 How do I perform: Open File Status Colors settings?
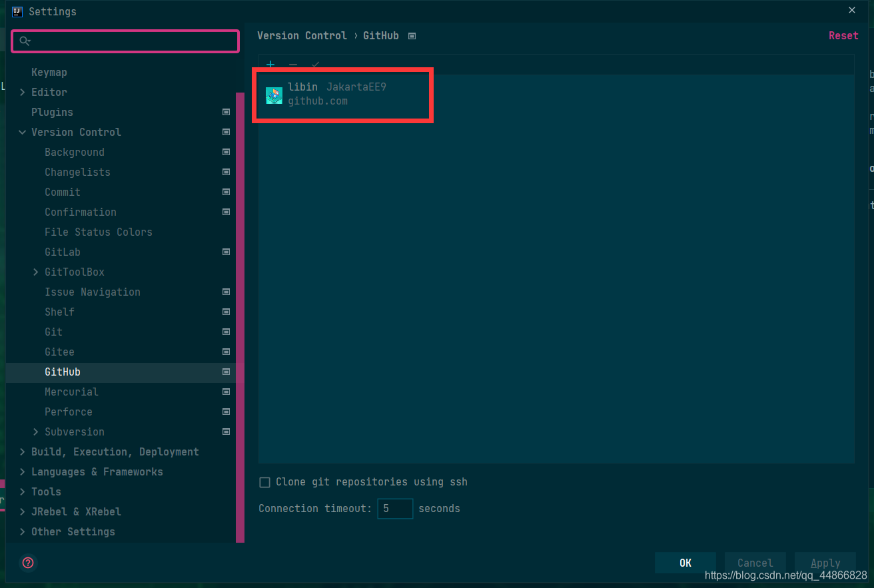[x=99, y=232]
